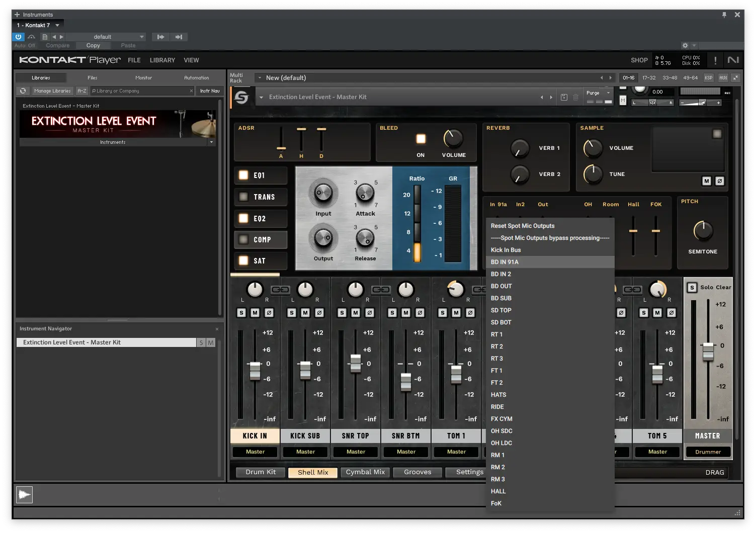This screenshot has width=756, height=533.
Task: Click the save instrument floppy disk icon
Action: 564,97
